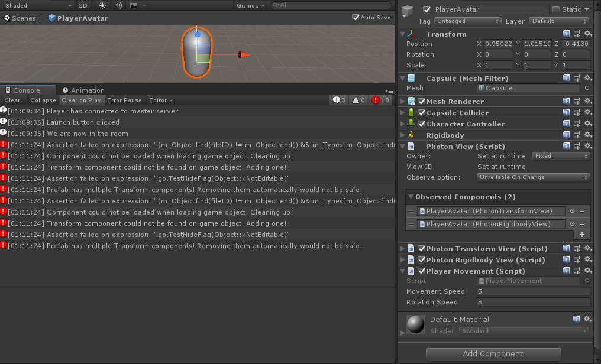Toggle effects visibility in the Scene view toolbar
The height and width of the screenshot is (364, 601).
pos(134,5)
